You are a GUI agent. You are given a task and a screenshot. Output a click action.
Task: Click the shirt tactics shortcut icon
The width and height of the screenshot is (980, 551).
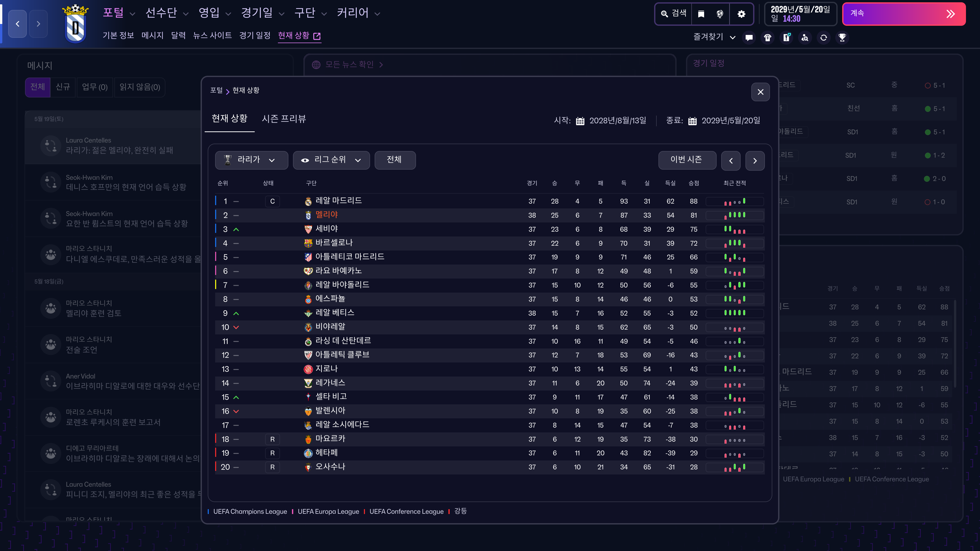(x=768, y=38)
